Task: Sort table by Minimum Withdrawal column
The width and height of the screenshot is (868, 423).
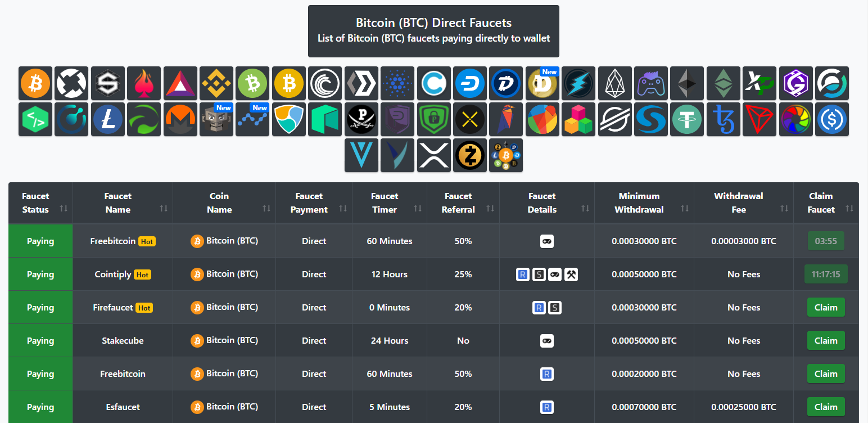Action: coord(644,203)
